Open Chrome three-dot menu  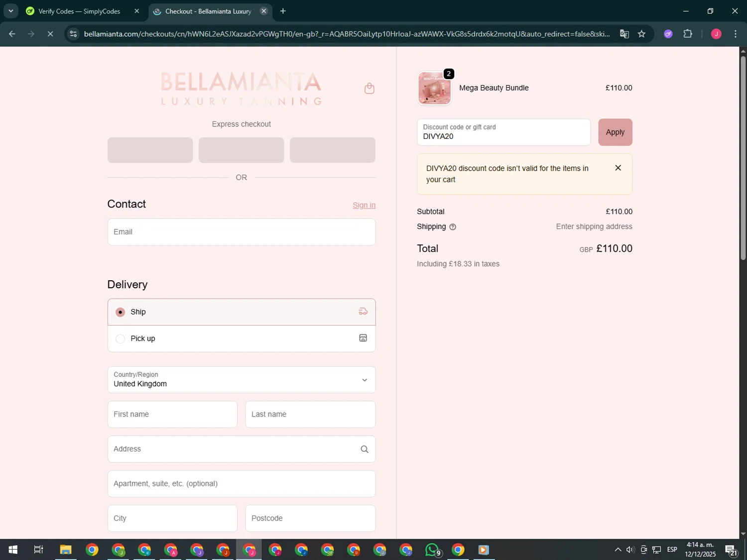coord(736,34)
